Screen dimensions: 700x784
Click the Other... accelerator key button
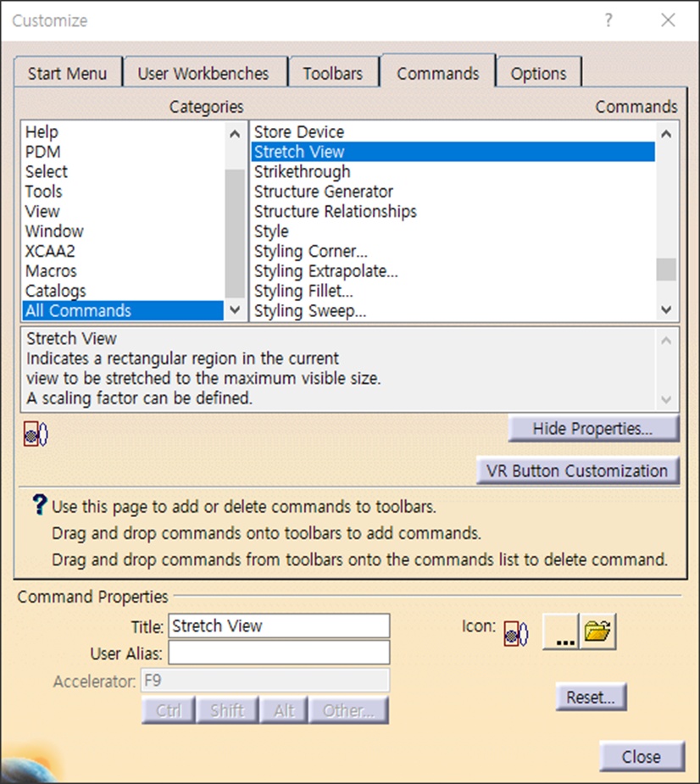pyautogui.click(x=348, y=710)
